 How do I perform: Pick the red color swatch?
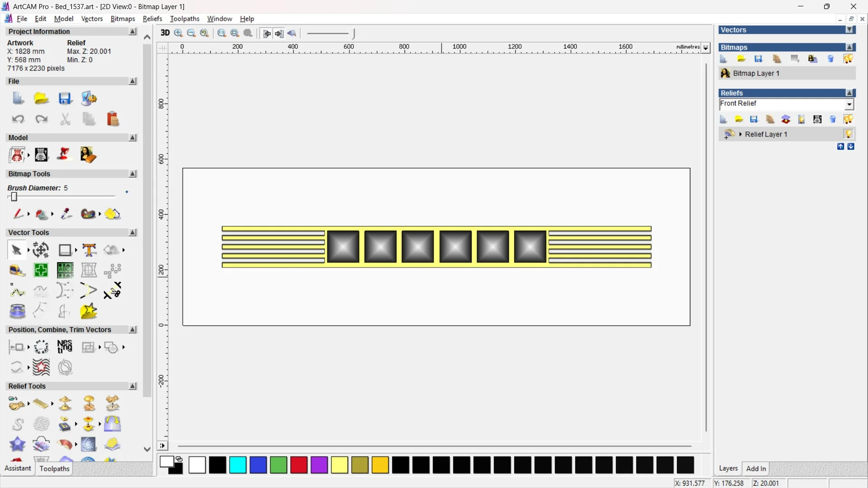point(299,465)
